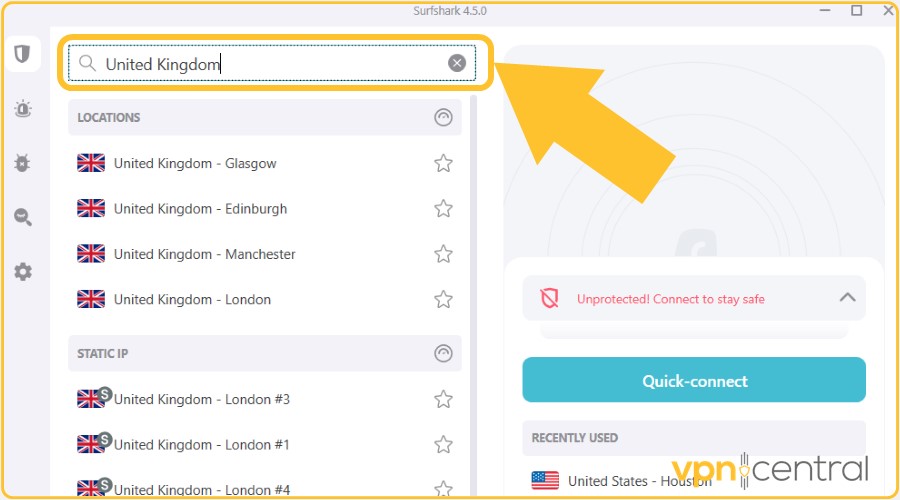Screen dimensions: 900x500
Task: Open the Search magnifier icon in sidebar
Action: click(x=23, y=217)
